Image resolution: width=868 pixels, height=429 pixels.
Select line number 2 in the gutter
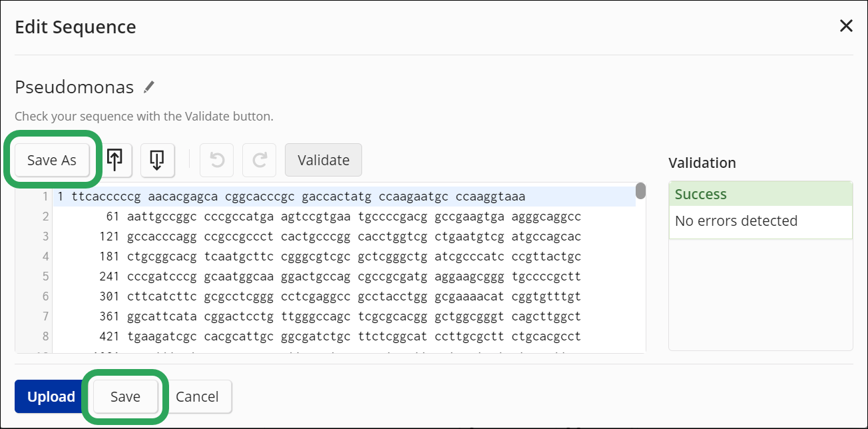click(x=46, y=216)
